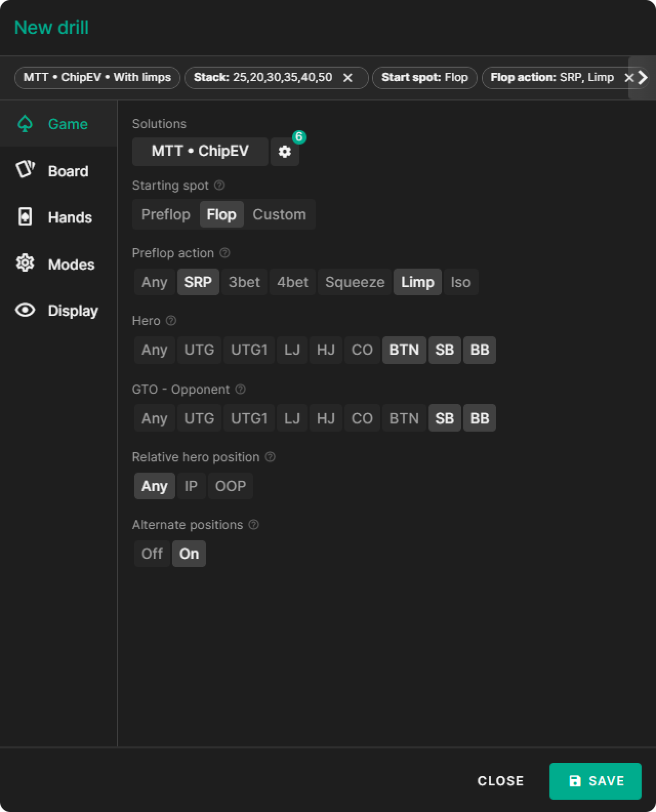
Task: Turn alternate positions On
Action: (x=189, y=554)
